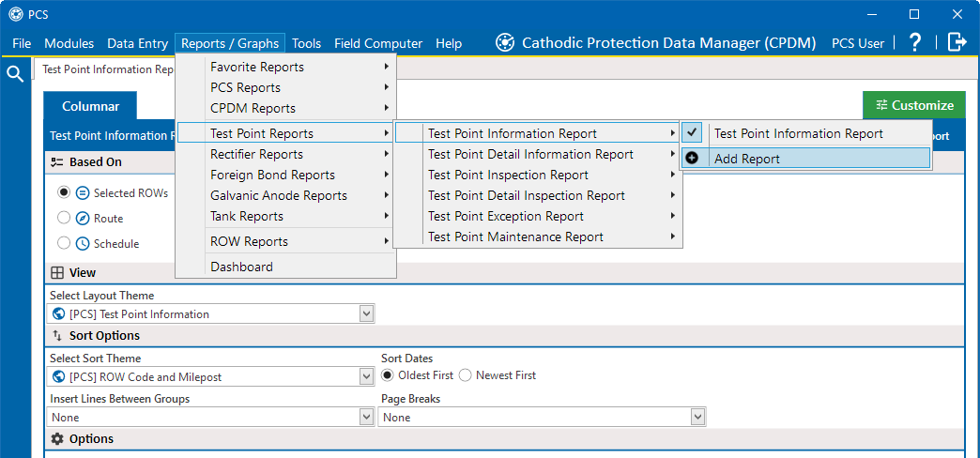The image size is (980, 458).
Task: Click the CPDM logo beside the title
Action: [x=505, y=42]
